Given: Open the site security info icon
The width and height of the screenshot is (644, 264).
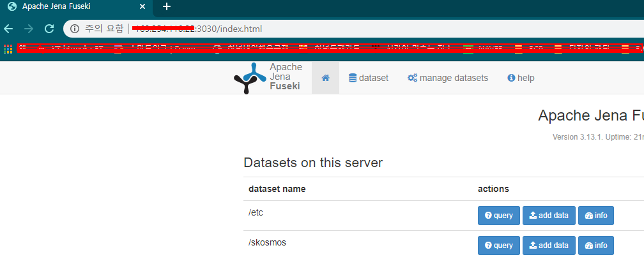Looking at the screenshot, I should [74, 29].
